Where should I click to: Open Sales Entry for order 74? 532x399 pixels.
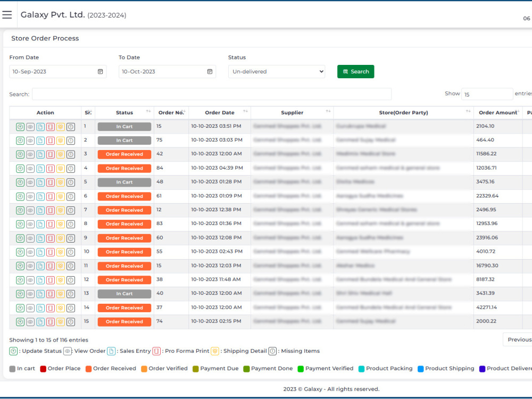pos(40,322)
